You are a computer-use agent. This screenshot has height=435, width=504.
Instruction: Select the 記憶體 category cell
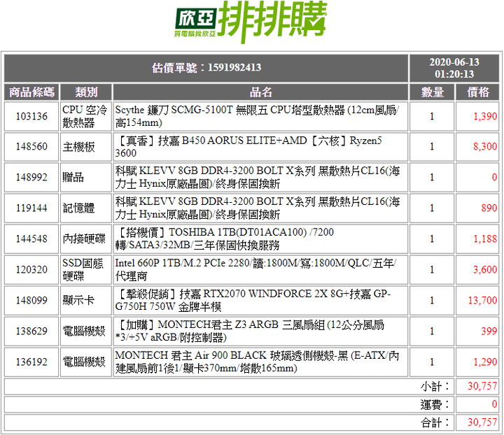tap(86, 208)
